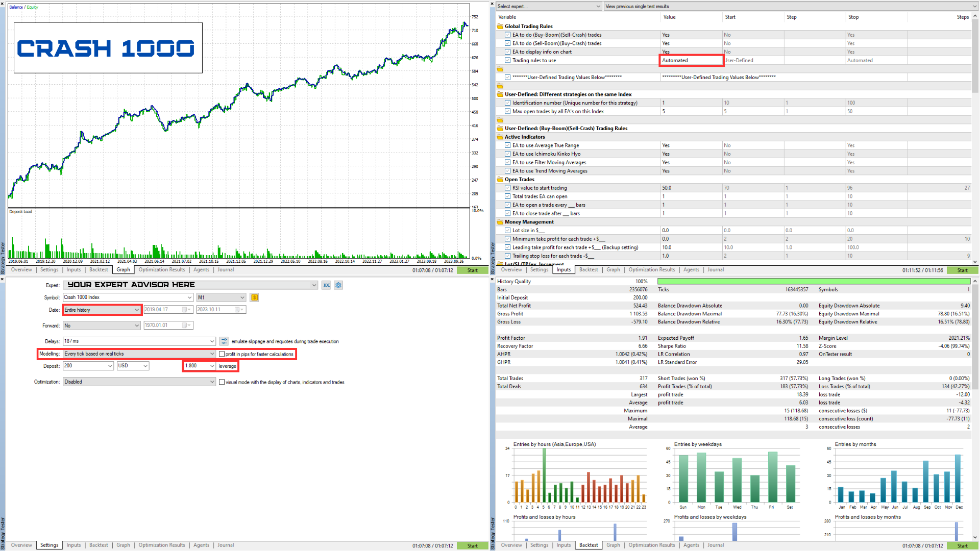Image resolution: width=980 pixels, height=551 pixels.
Task: Switch to Agents tab in the Settings panel
Action: point(201,545)
